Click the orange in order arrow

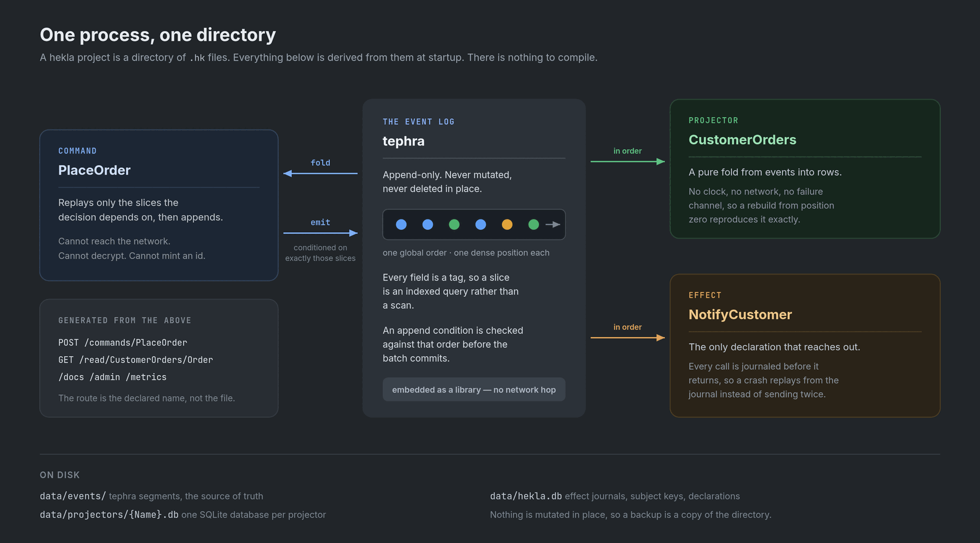tap(628, 338)
